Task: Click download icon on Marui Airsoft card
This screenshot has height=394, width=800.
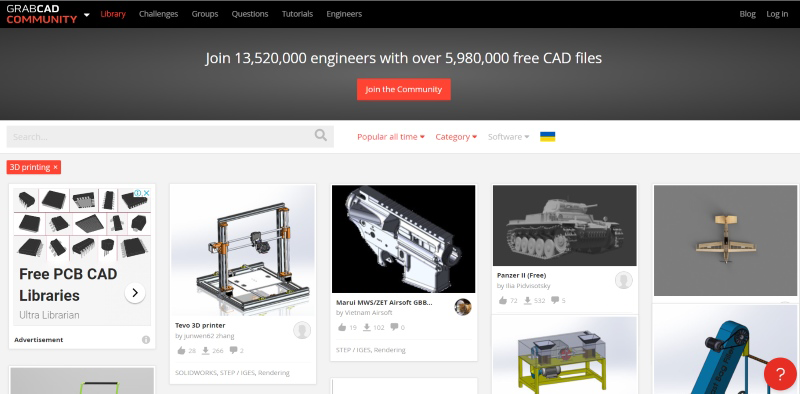Action: click(x=366, y=327)
